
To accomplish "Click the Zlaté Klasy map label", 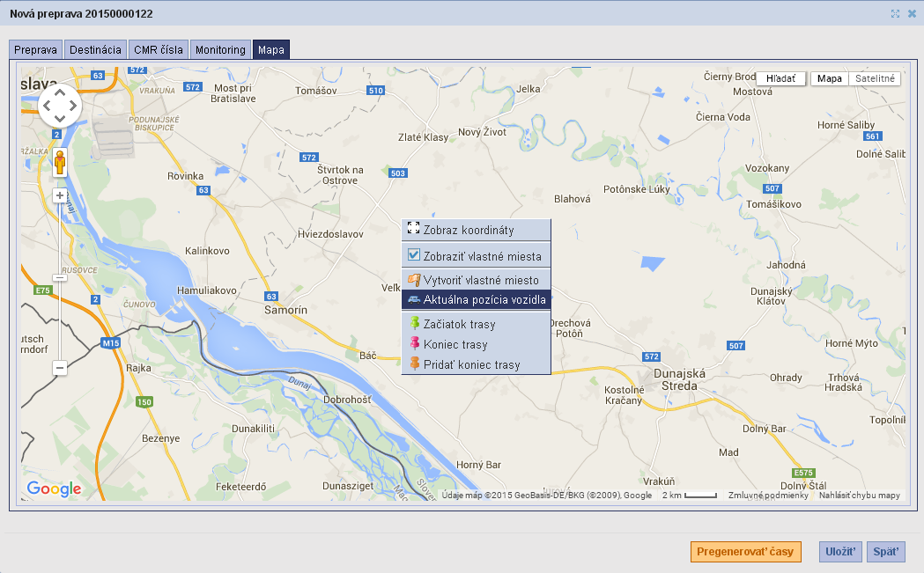I will click(423, 137).
